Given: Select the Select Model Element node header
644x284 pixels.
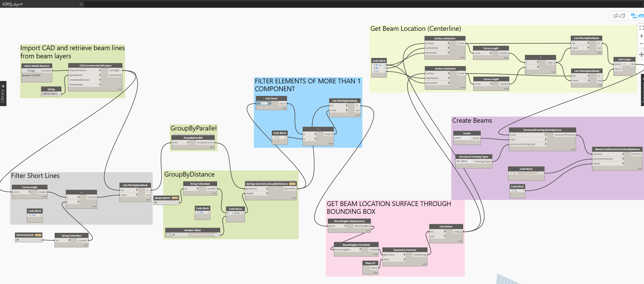Looking at the screenshot, I should [x=37, y=66].
